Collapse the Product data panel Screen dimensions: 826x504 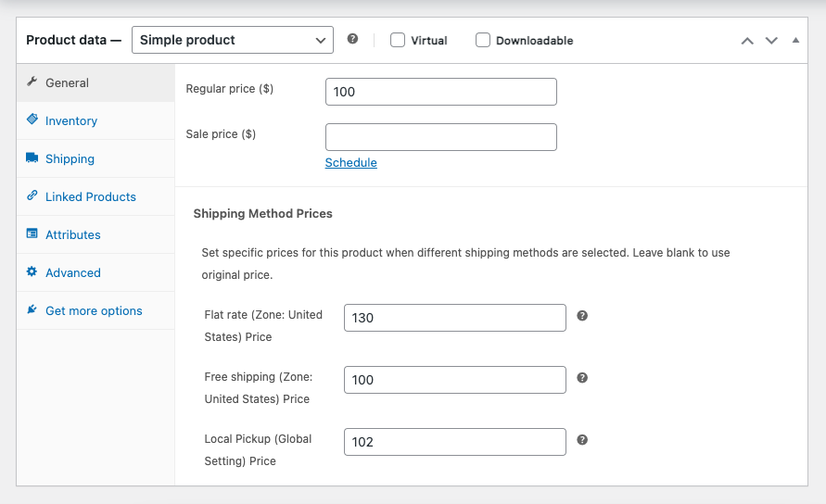click(x=794, y=41)
